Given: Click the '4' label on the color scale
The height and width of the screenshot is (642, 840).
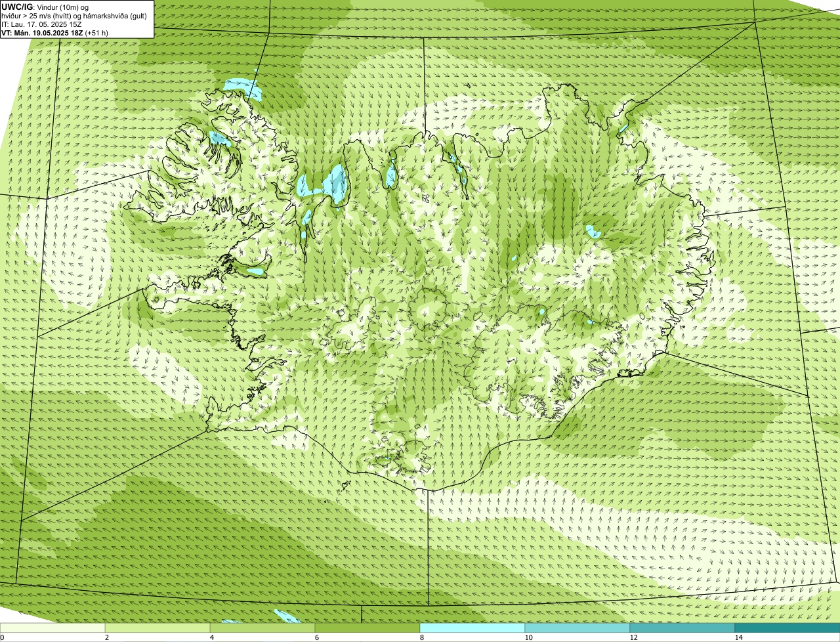Looking at the screenshot, I should click(x=211, y=637).
